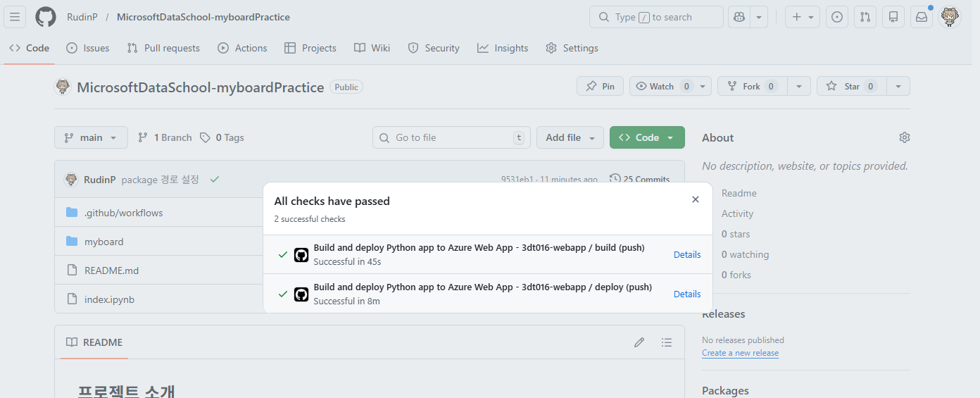Fork this repository
This screenshot has height=398, width=980.
[x=752, y=86]
